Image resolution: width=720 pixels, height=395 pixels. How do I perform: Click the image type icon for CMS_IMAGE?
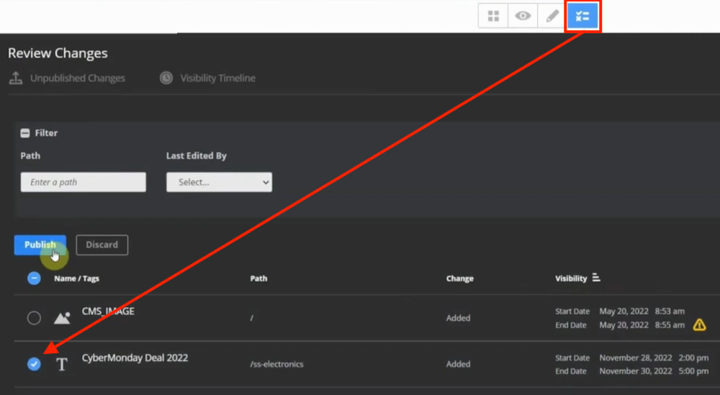[62, 318]
